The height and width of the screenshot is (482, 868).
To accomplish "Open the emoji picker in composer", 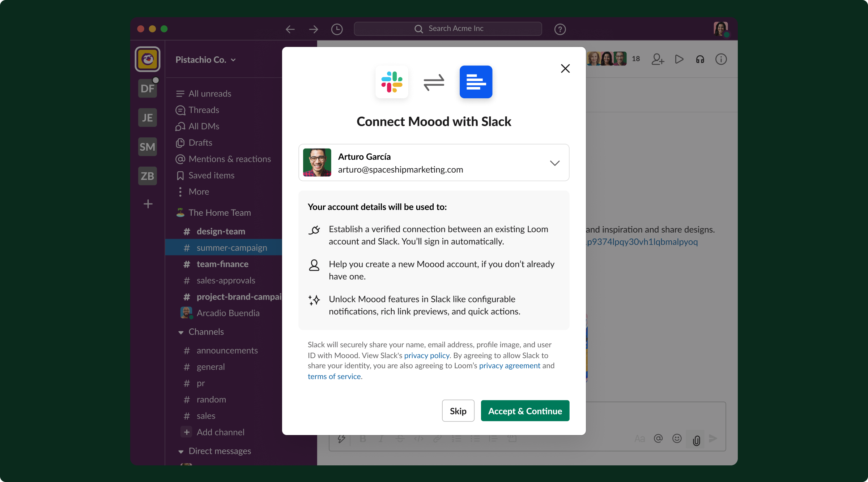I will point(677,439).
